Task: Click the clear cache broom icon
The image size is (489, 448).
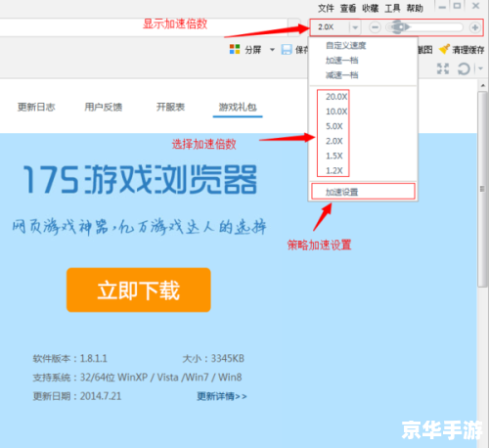Action: pos(444,49)
